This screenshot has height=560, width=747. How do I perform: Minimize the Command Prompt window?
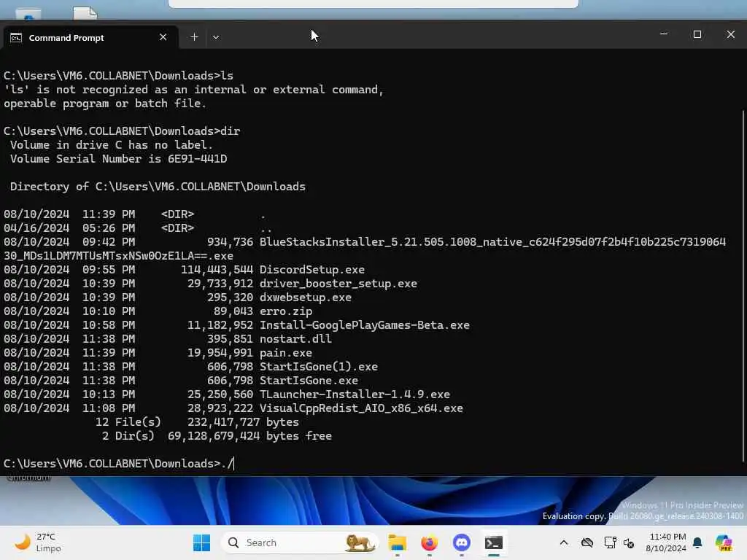[664, 34]
